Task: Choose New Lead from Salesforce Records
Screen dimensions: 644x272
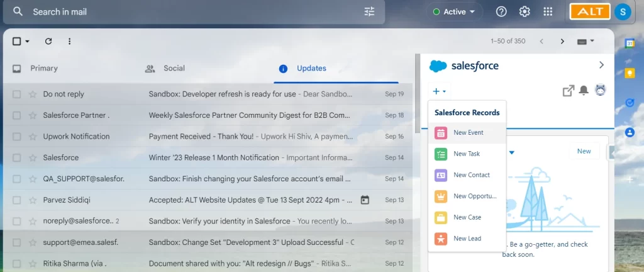Action: point(467,239)
